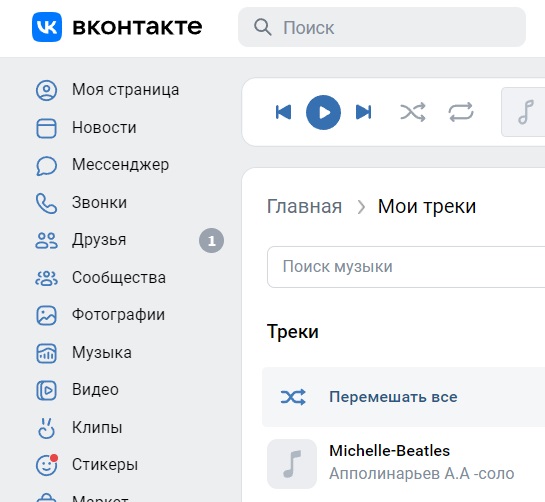
Task: Click the VK logo icon
Action: pos(47,27)
